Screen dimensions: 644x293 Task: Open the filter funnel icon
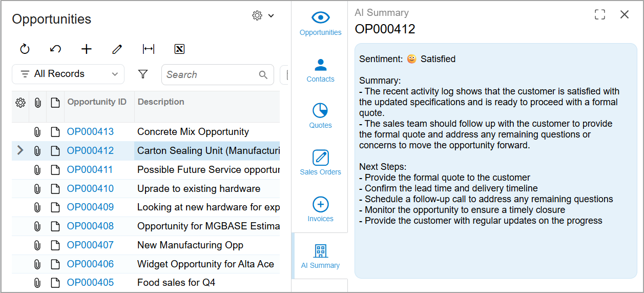(x=143, y=74)
